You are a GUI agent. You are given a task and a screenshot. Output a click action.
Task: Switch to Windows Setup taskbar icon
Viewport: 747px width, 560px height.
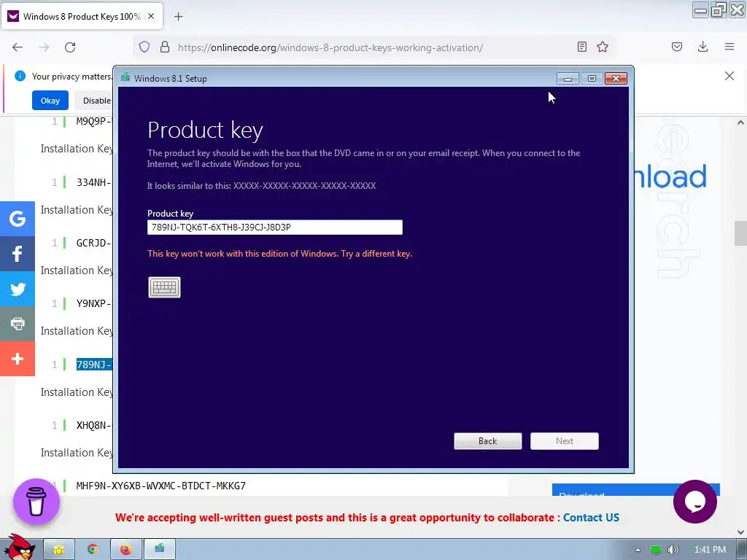(x=159, y=550)
